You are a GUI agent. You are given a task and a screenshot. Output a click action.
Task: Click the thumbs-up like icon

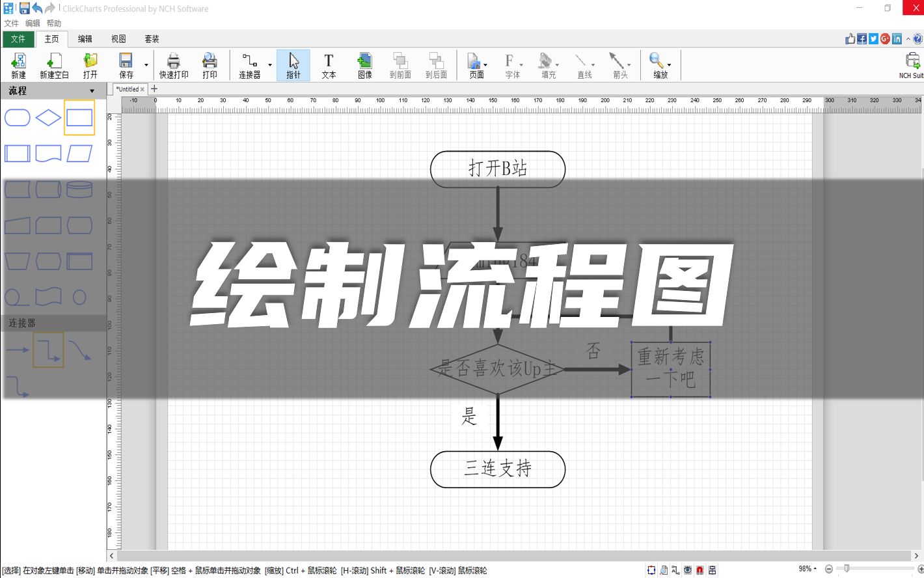click(x=850, y=39)
